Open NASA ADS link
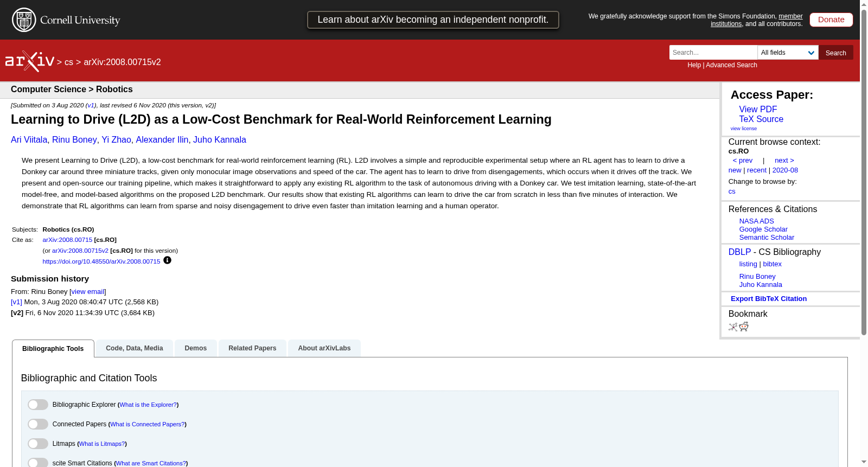The height and width of the screenshot is (467, 868). [756, 221]
